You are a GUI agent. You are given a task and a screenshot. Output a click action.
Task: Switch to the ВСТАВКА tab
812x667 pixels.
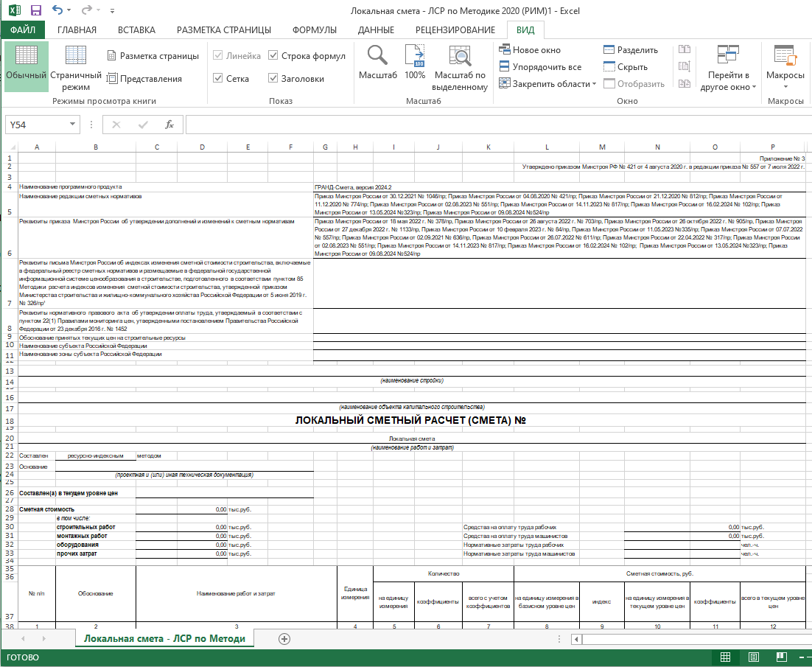point(136,29)
